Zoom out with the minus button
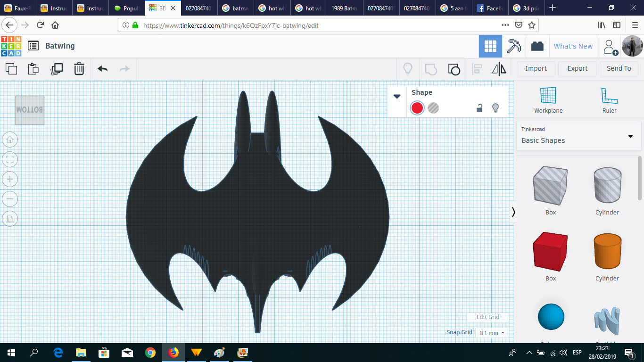644x362 pixels. point(10,199)
